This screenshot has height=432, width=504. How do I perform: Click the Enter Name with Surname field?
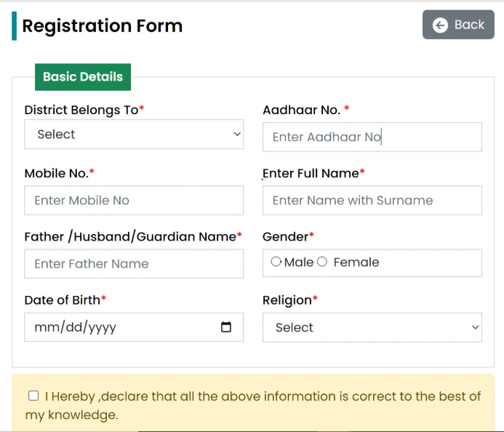pyautogui.click(x=372, y=200)
